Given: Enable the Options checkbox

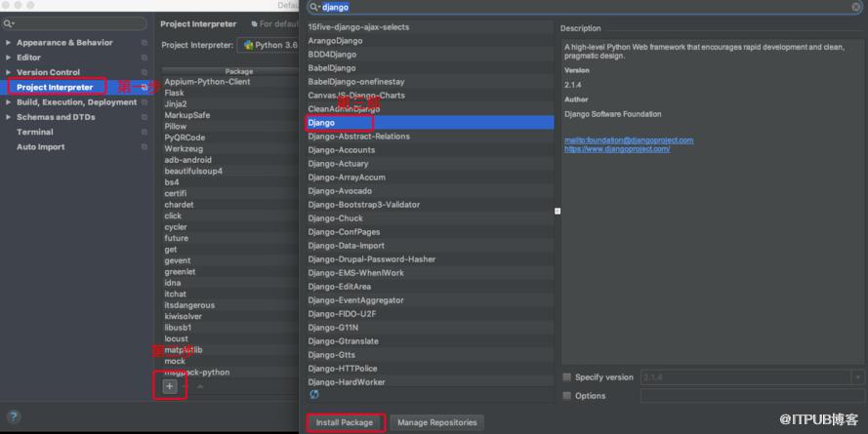Looking at the screenshot, I should click(566, 396).
